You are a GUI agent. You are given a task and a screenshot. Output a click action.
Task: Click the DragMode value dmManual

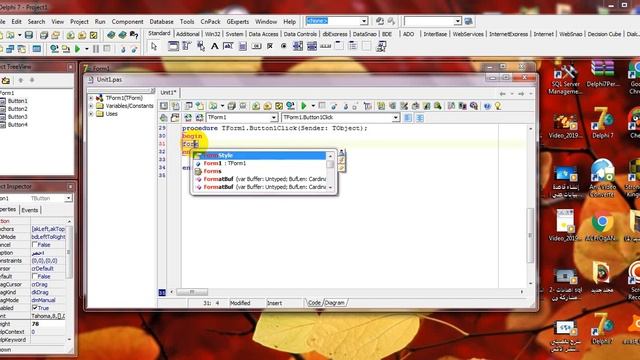point(48,300)
